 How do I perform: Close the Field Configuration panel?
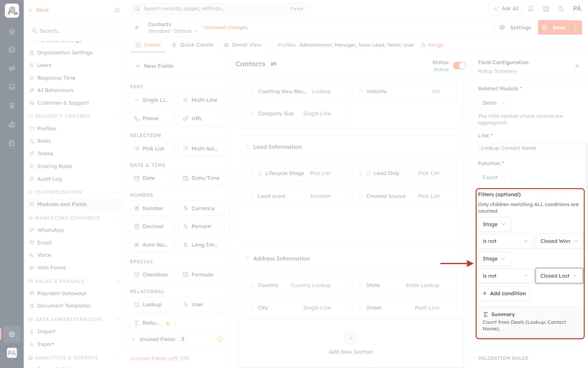click(x=577, y=66)
